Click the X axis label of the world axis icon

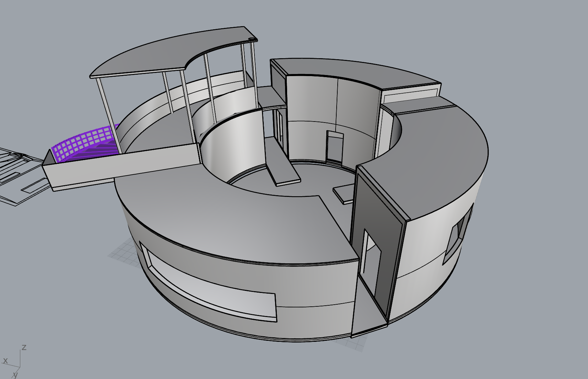pyautogui.click(x=5, y=360)
